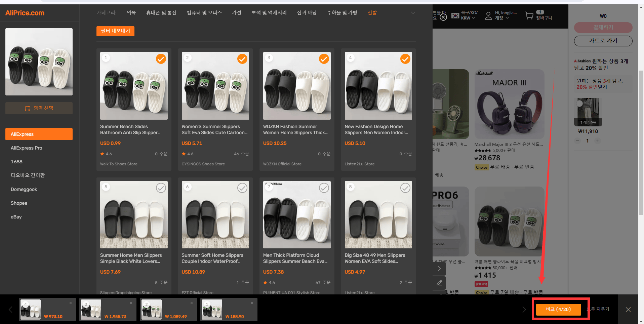Image resolution: width=644 pixels, height=324 pixels.
Task: Open the KRW currency dropdown
Action: (468, 18)
